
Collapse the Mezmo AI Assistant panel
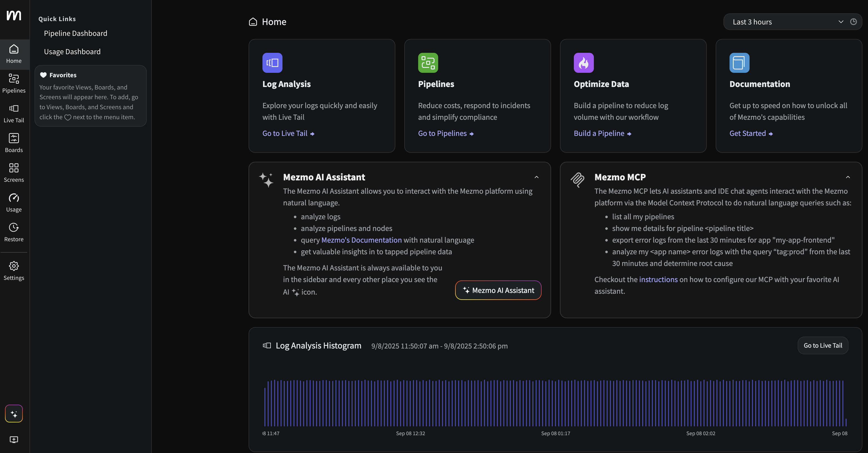536,177
